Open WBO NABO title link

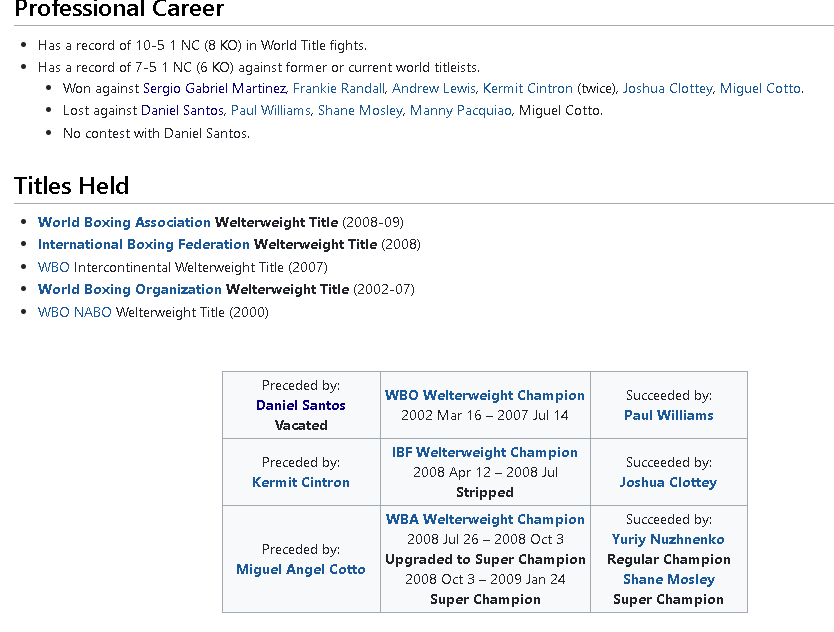[74, 312]
